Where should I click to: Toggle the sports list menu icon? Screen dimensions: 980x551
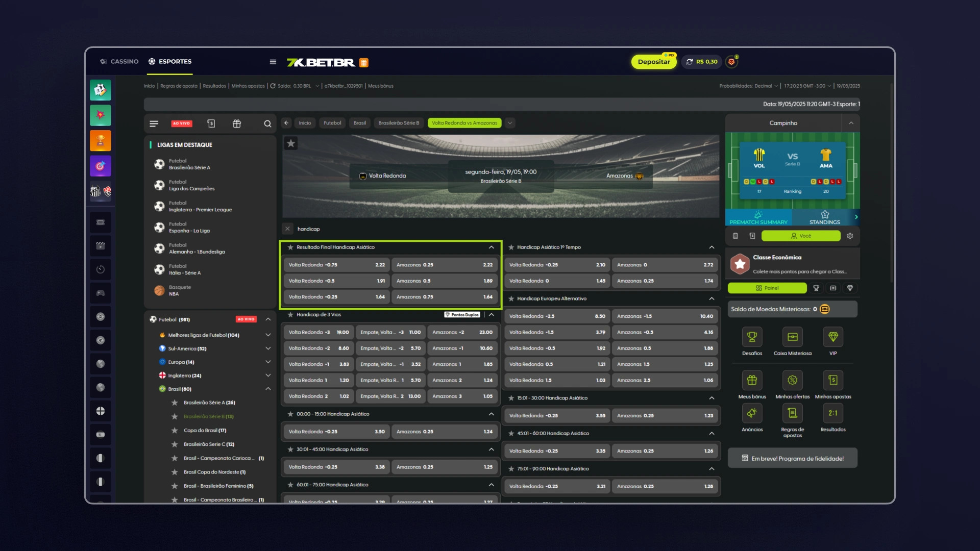pos(154,123)
